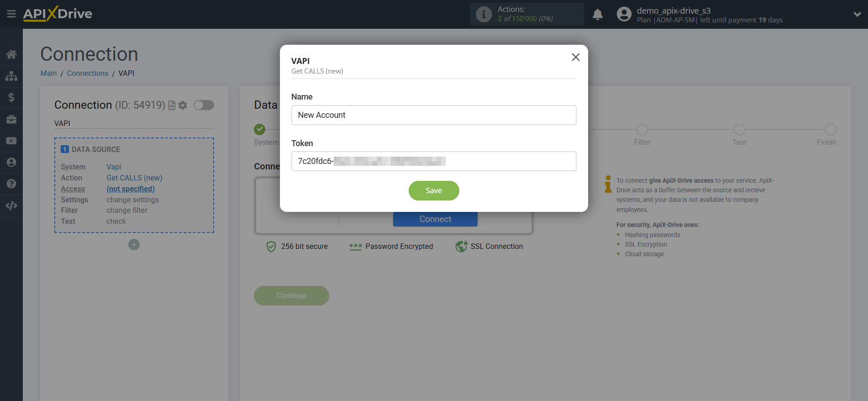Click the SSL Connection globe icon
Image resolution: width=868 pixels, height=401 pixels.
click(461, 247)
